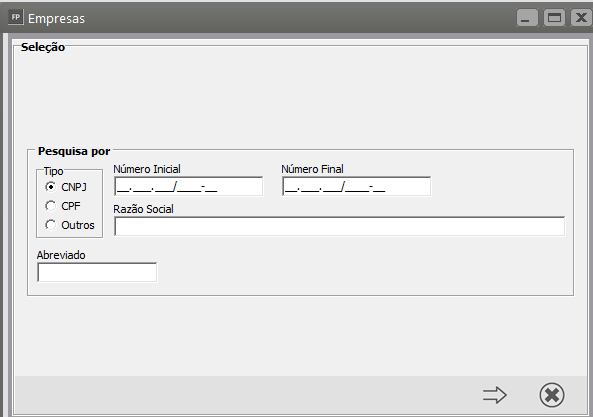Image resolution: width=593 pixels, height=417 pixels.
Task: Click the Número Inicial label
Action: [x=147, y=169]
